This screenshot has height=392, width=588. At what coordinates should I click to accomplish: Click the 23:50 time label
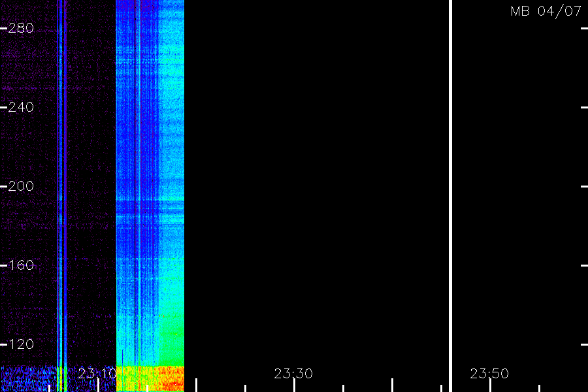(x=489, y=374)
